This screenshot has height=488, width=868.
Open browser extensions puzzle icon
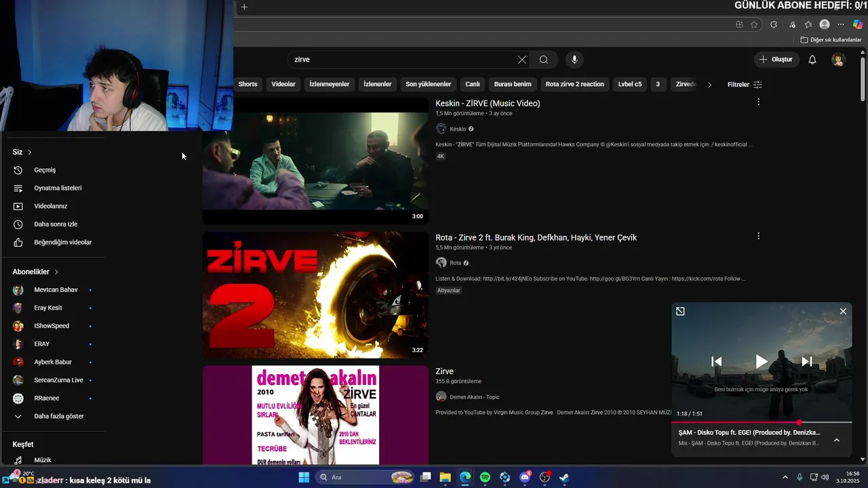pos(774,24)
